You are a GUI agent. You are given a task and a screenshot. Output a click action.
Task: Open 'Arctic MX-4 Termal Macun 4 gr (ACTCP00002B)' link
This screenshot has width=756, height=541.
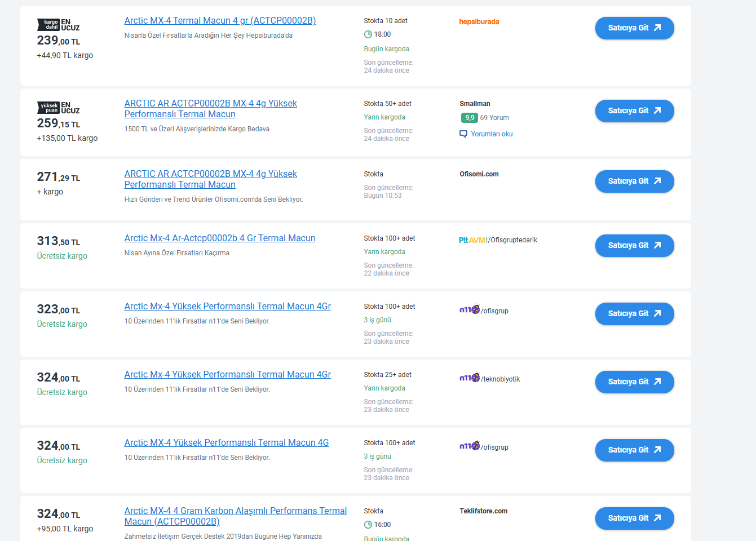pyautogui.click(x=220, y=21)
